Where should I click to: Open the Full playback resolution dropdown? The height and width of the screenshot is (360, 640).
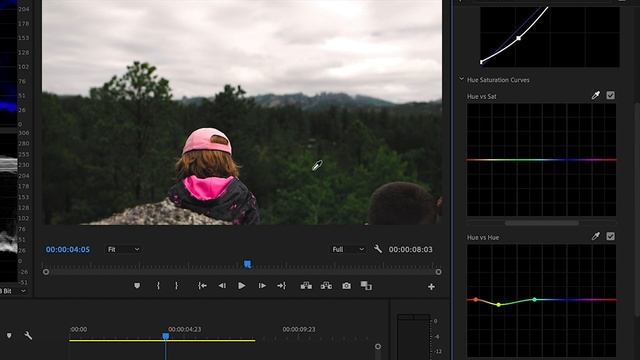pos(348,249)
